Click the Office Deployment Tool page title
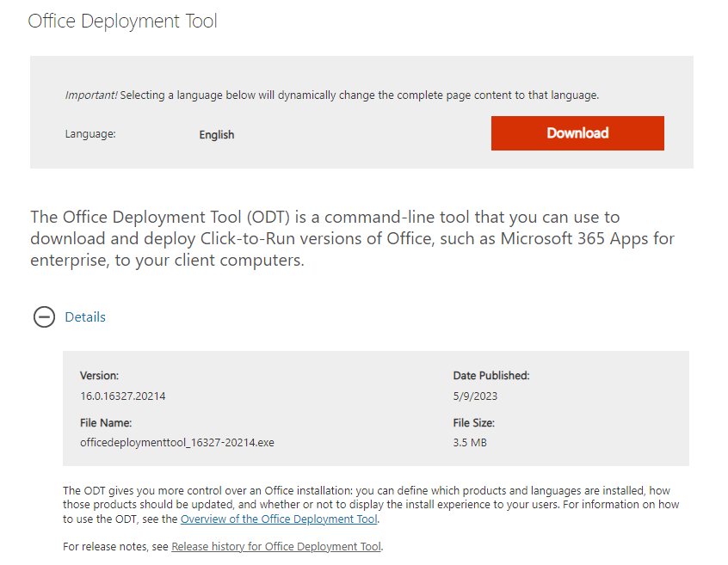Viewport: 728px width, 565px height. pyautogui.click(x=122, y=21)
